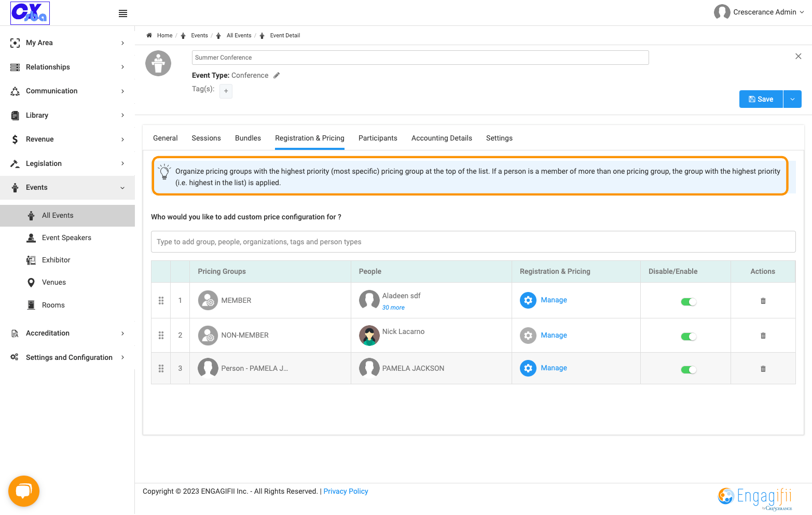Click the NON-MEMBER row gear icon
The height and width of the screenshot is (515, 812).
(528, 336)
